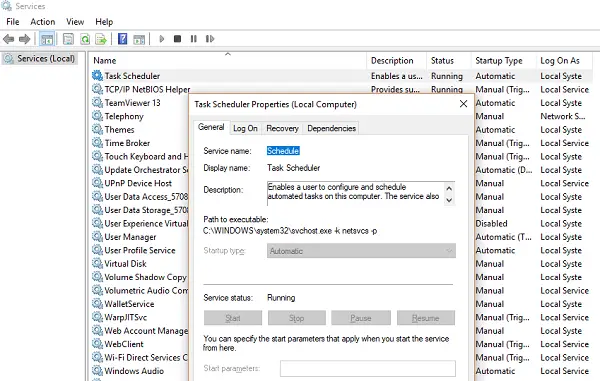Click the gear icon beside Task Scheduler
The image size is (600, 381).
point(98,75)
